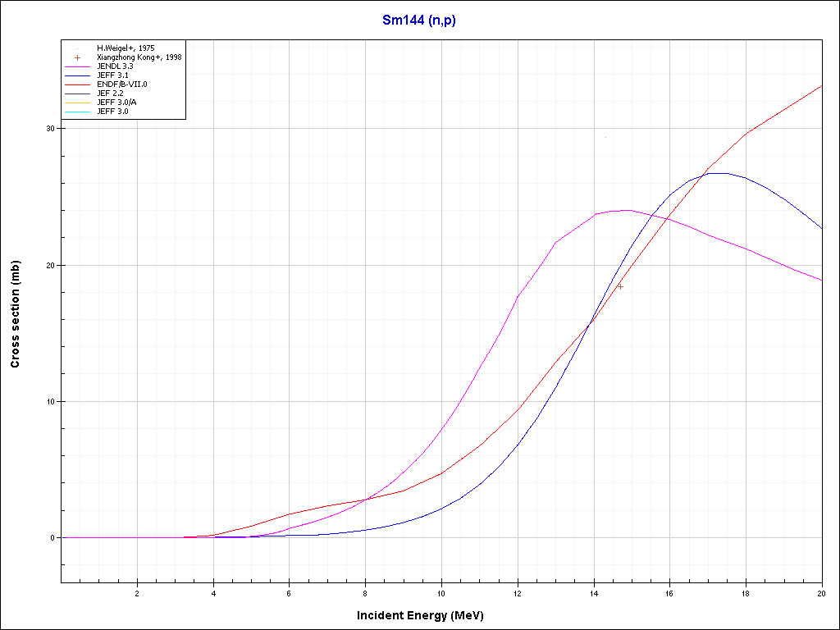
Task: Click the cyan JEFF 3.0 legend line
Action: click(x=78, y=111)
